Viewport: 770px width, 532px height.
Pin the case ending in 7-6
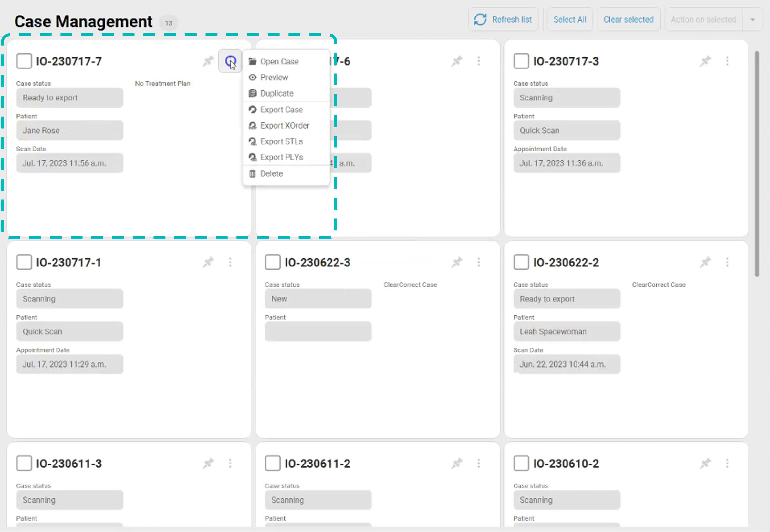click(457, 61)
